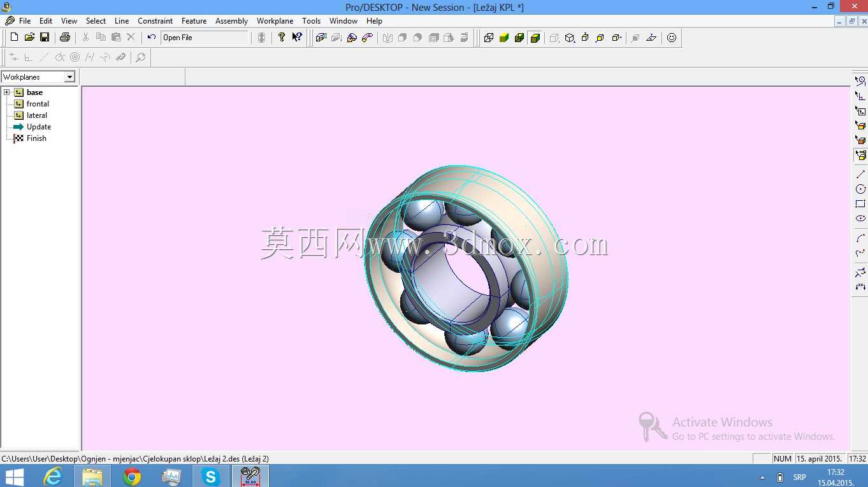Click Update in the browser tree
Screen dimensions: 868x487
[x=39, y=127]
